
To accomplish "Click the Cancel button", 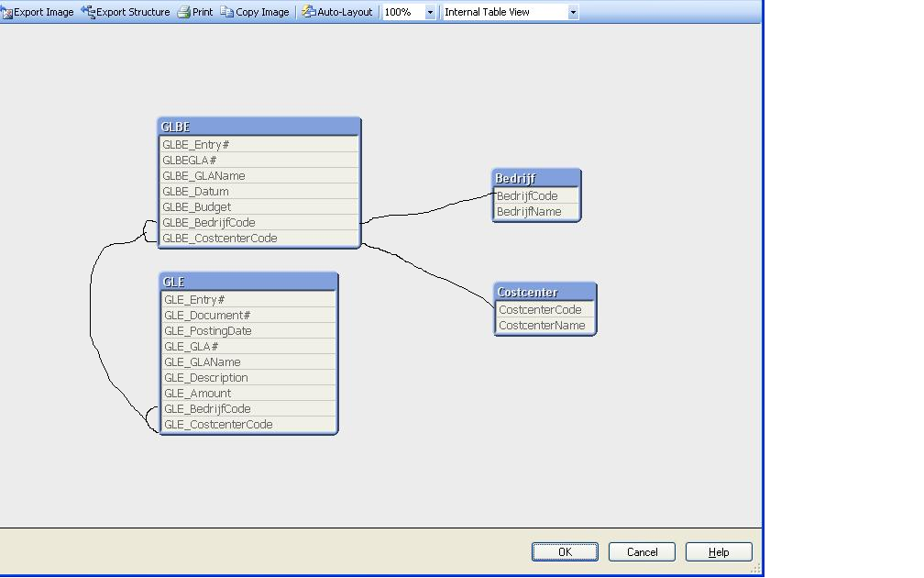I will click(642, 552).
